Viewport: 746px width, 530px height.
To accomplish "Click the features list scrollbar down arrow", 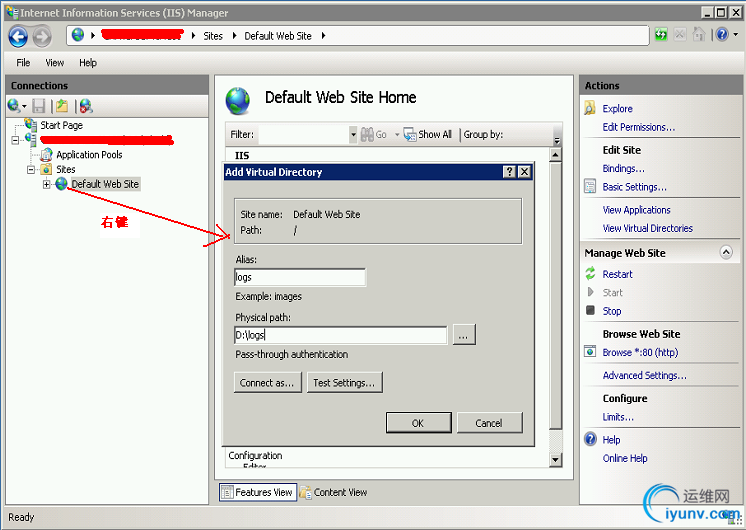I will pyautogui.click(x=555, y=460).
